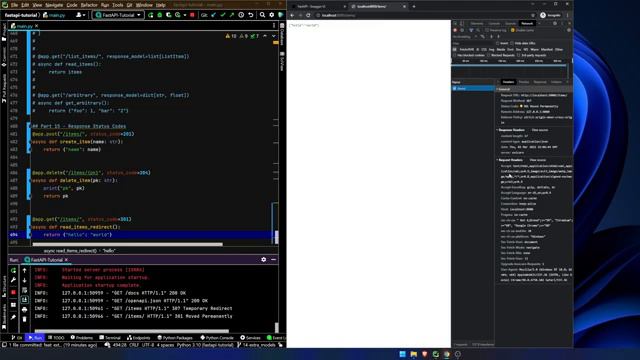Toggle scroll to end in Run console
The width and height of the screenshot is (640, 360).
(x=24, y=300)
